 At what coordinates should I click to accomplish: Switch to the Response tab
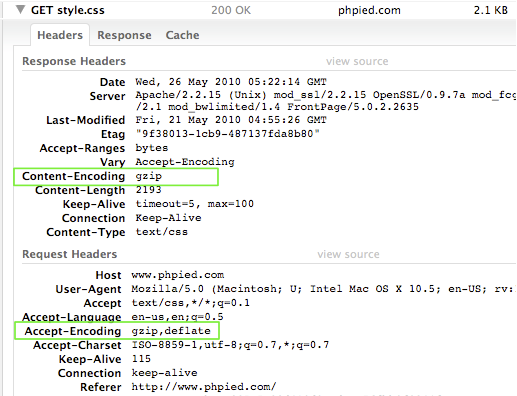(124, 35)
